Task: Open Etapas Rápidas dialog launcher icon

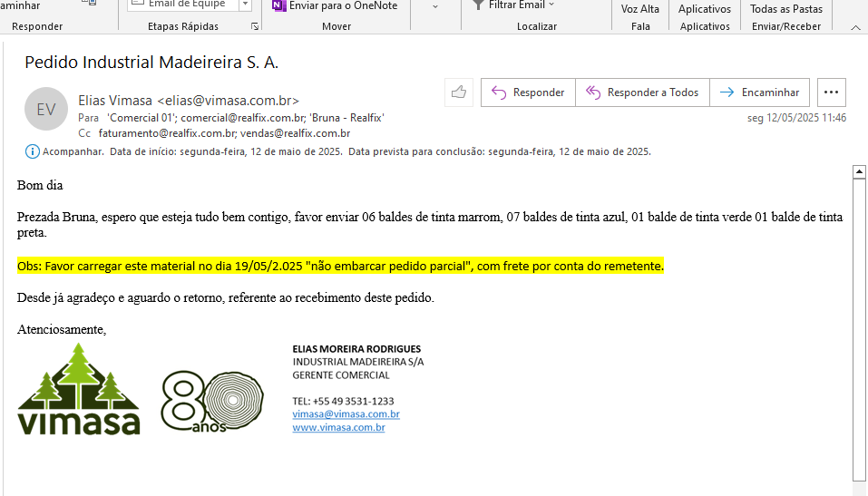Action: click(255, 27)
